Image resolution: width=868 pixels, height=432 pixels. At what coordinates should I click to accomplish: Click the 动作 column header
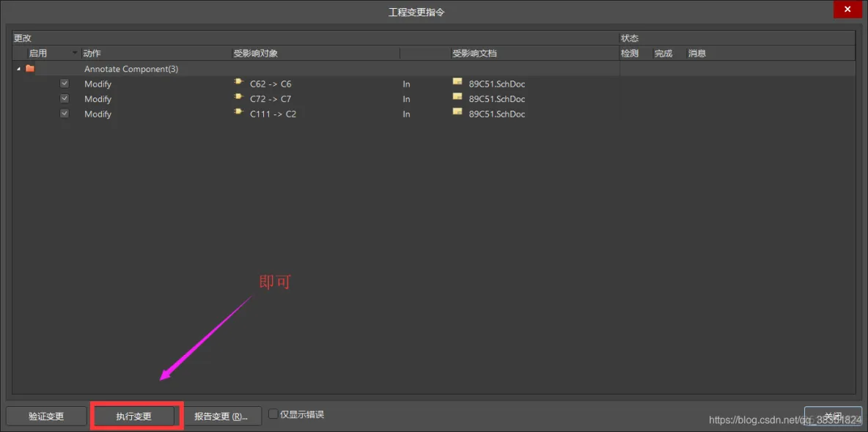click(x=92, y=53)
